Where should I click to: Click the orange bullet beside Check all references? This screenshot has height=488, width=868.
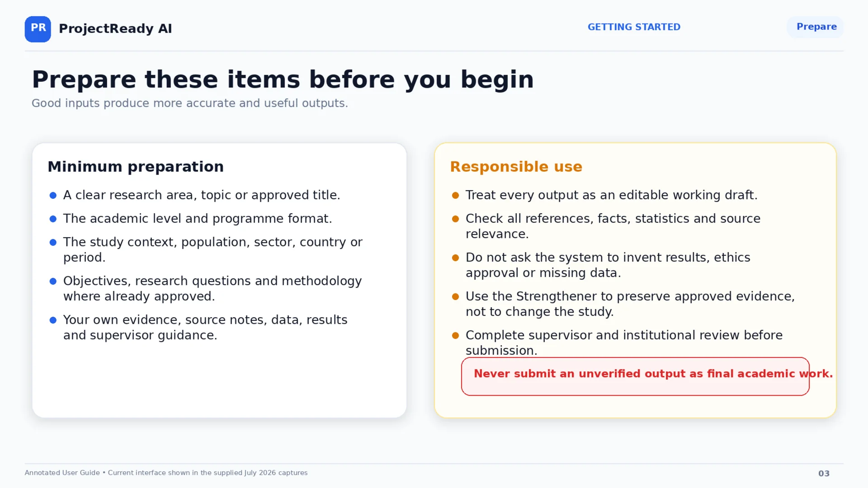[455, 219]
